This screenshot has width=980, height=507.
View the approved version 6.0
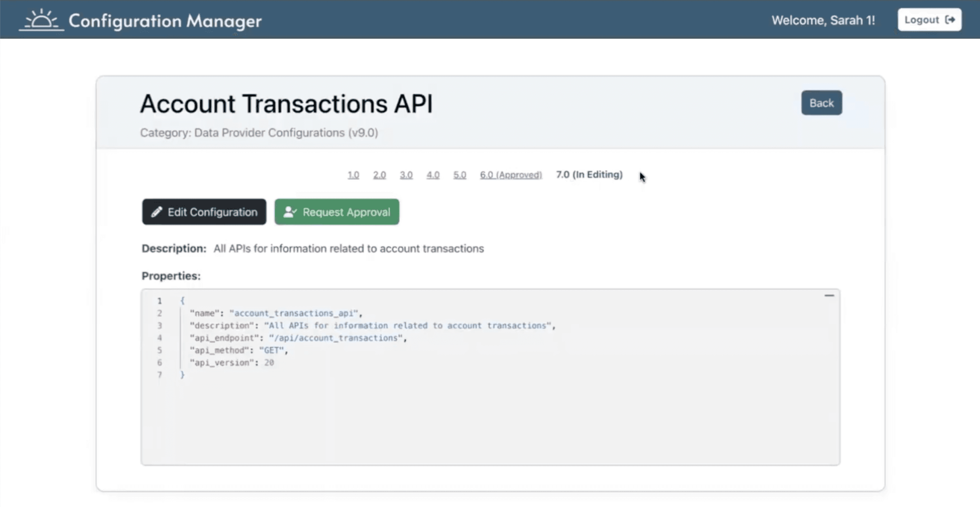tap(511, 175)
